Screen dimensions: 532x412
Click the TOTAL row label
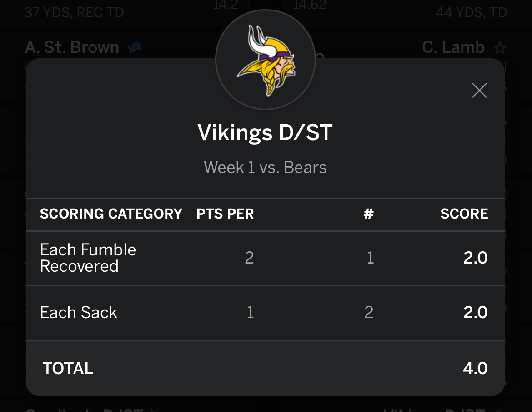[x=68, y=368]
